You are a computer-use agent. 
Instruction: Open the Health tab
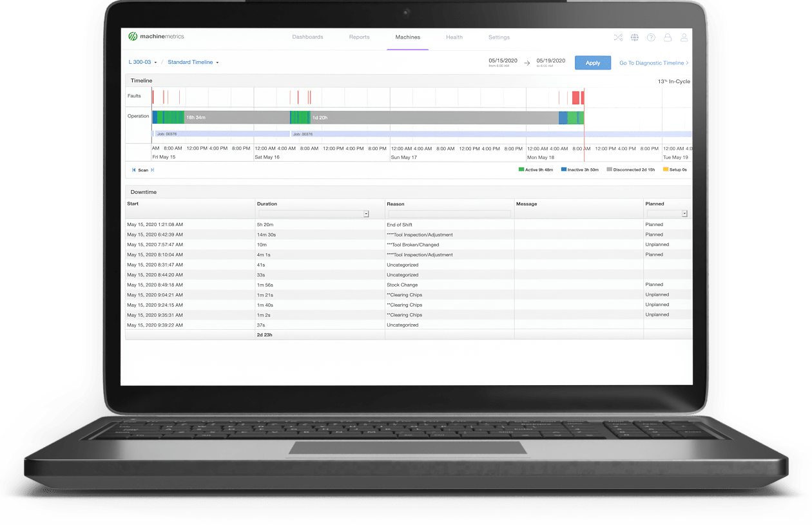click(x=454, y=37)
